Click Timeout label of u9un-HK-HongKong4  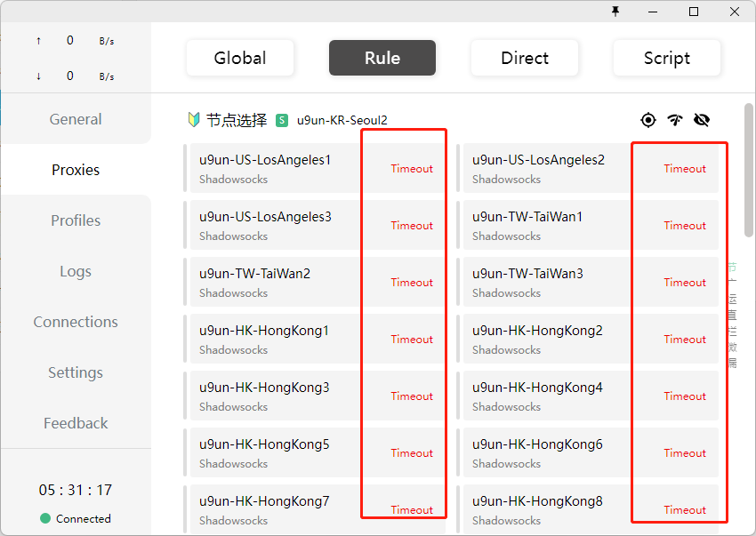[685, 396]
